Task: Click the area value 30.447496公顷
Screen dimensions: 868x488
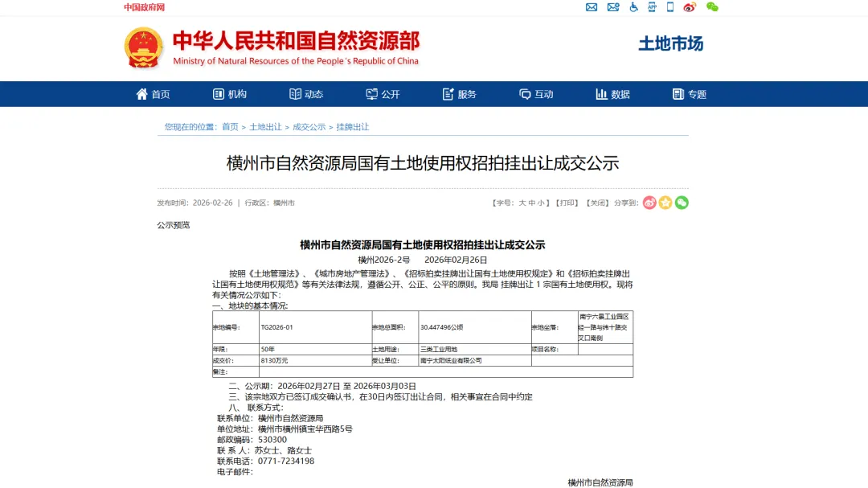Action: pos(442,327)
